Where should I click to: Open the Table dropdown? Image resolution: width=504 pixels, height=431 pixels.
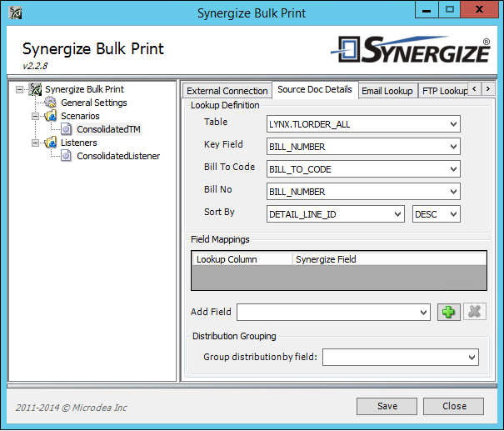coord(453,124)
